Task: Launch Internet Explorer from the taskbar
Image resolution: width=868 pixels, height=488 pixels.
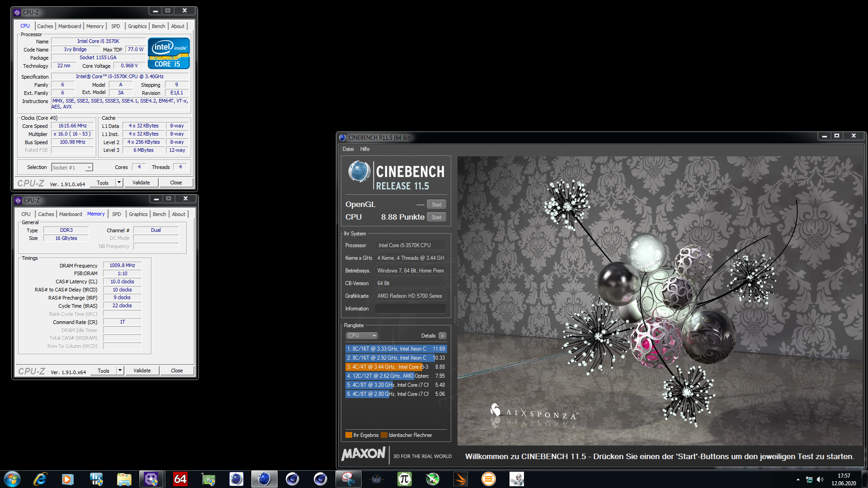Action: [40, 479]
